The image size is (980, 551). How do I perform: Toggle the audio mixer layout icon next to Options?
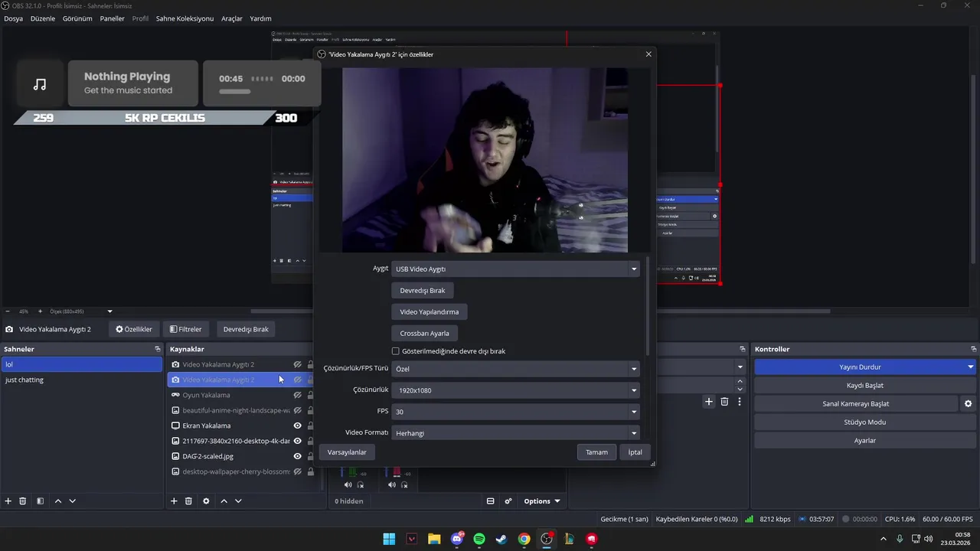point(490,501)
